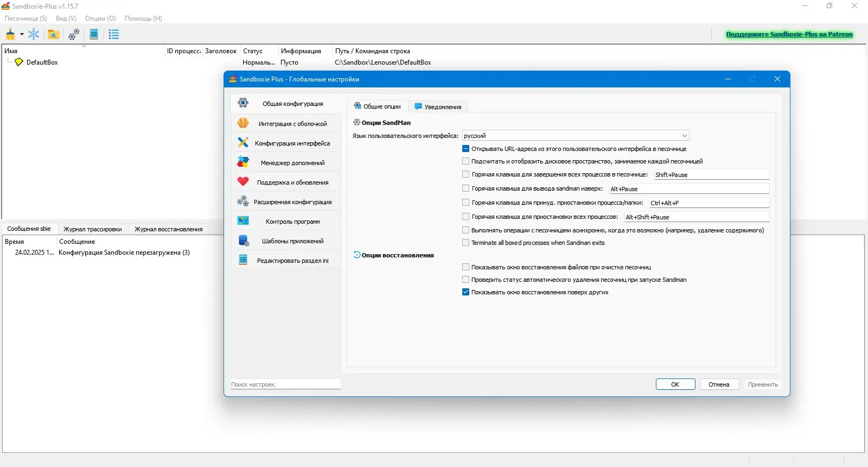
Task: Click the gear icon for Общая конфигурация
Action: pyautogui.click(x=243, y=103)
